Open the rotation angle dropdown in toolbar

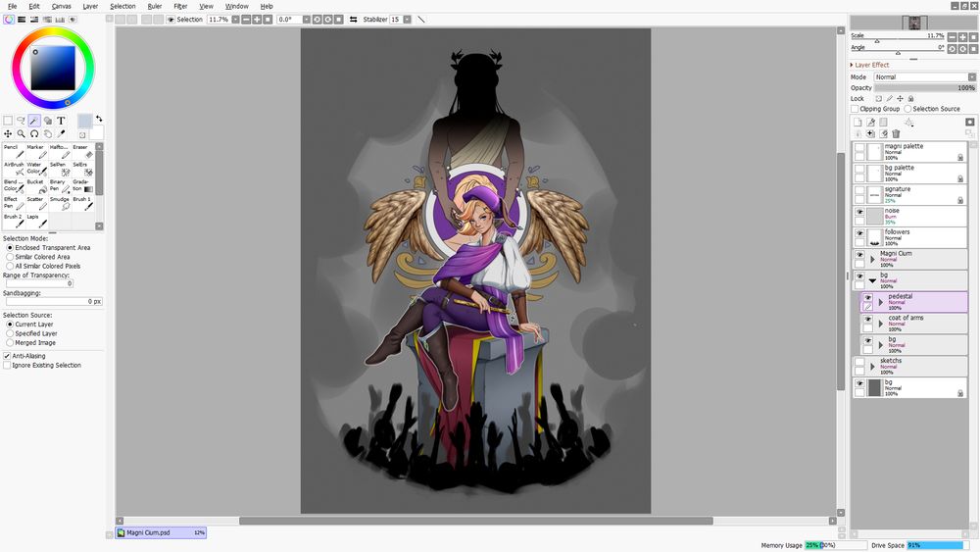pyautogui.click(x=306, y=20)
